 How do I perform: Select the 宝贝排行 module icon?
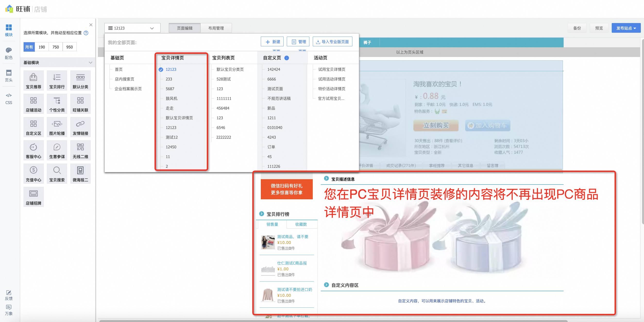click(x=57, y=81)
